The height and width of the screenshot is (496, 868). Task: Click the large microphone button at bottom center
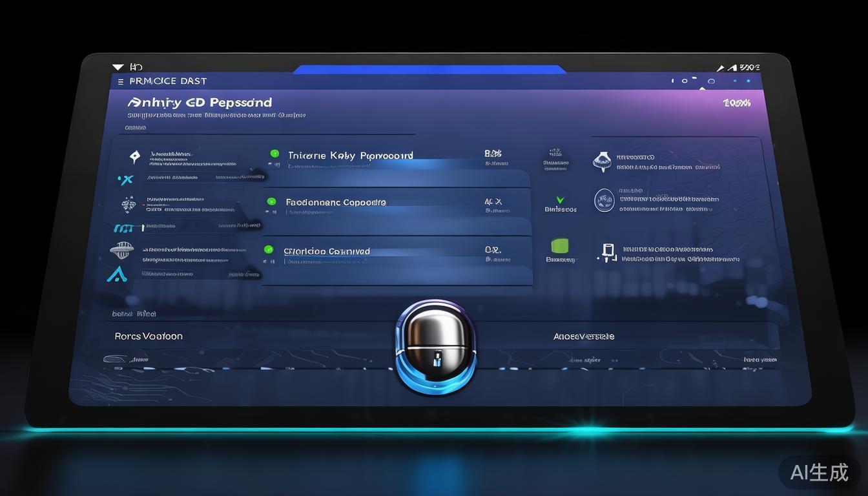coord(435,347)
